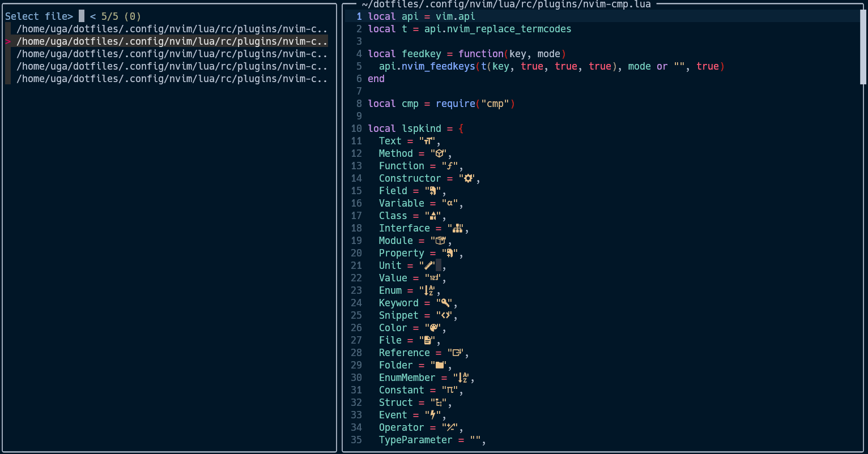Select the Method cube icon on line 12
The width and height of the screenshot is (868, 454).
(x=440, y=153)
